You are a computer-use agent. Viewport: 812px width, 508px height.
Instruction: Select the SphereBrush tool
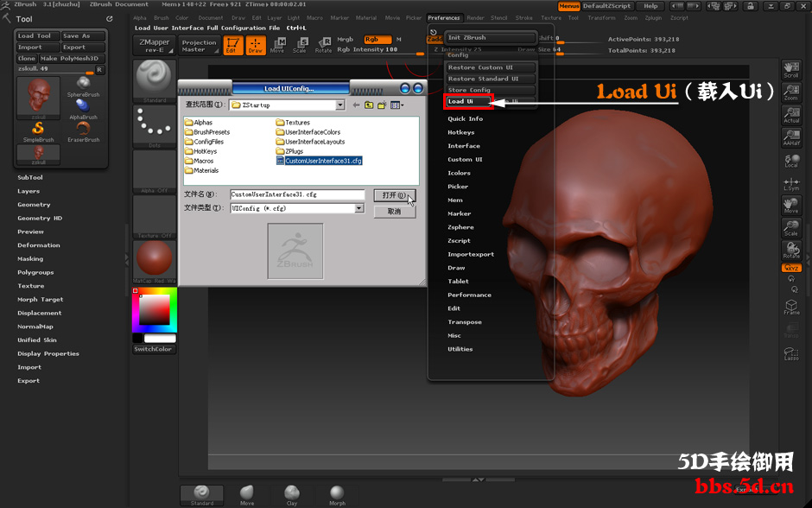84,87
